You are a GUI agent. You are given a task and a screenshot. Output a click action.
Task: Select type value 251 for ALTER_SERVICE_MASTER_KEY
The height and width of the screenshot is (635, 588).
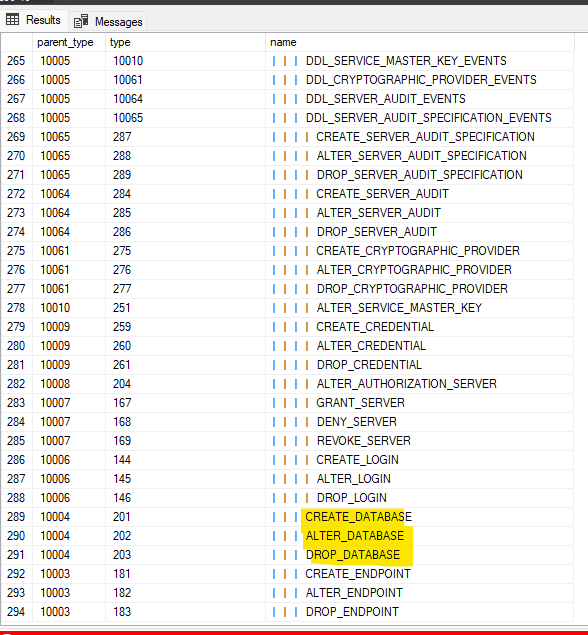[x=185, y=308]
